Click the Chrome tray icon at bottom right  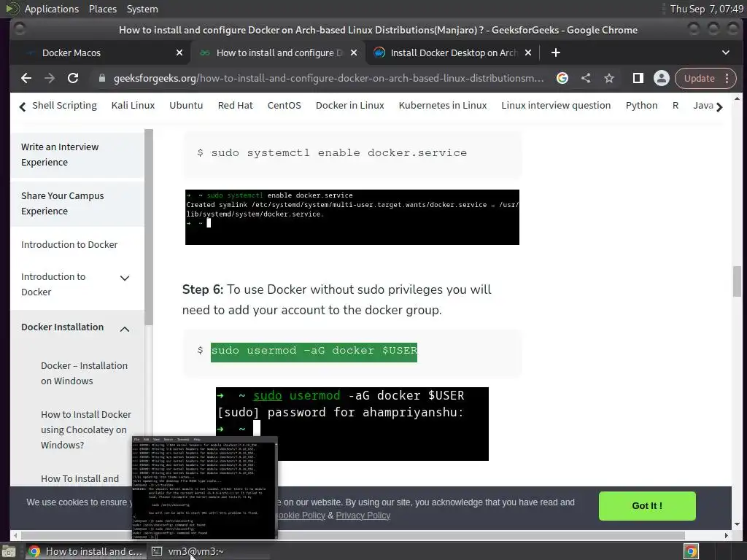[x=692, y=551]
